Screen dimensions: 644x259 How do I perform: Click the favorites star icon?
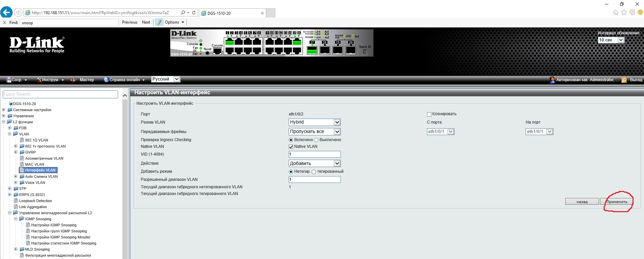(x=624, y=12)
